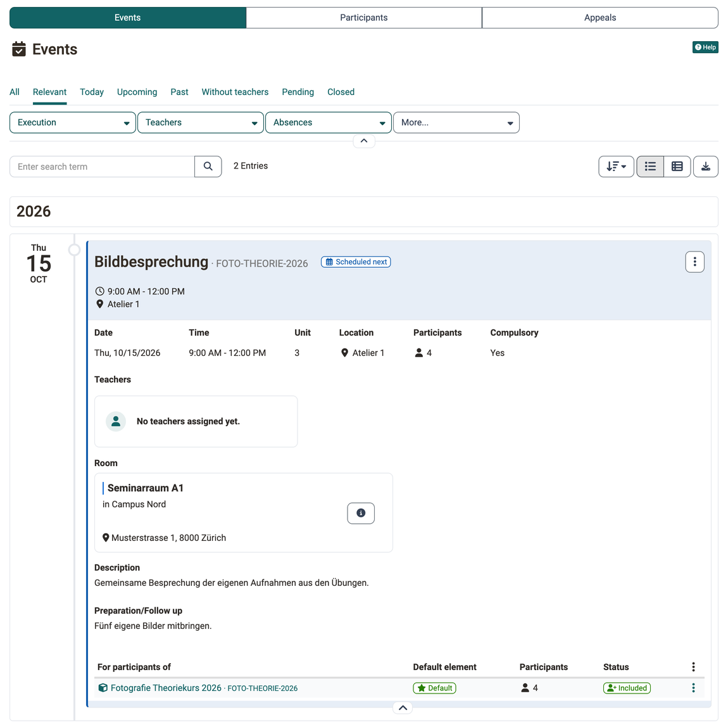Open table header options menu
The height and width of the screenshot is (722, 728).
[x=693, y=667]
